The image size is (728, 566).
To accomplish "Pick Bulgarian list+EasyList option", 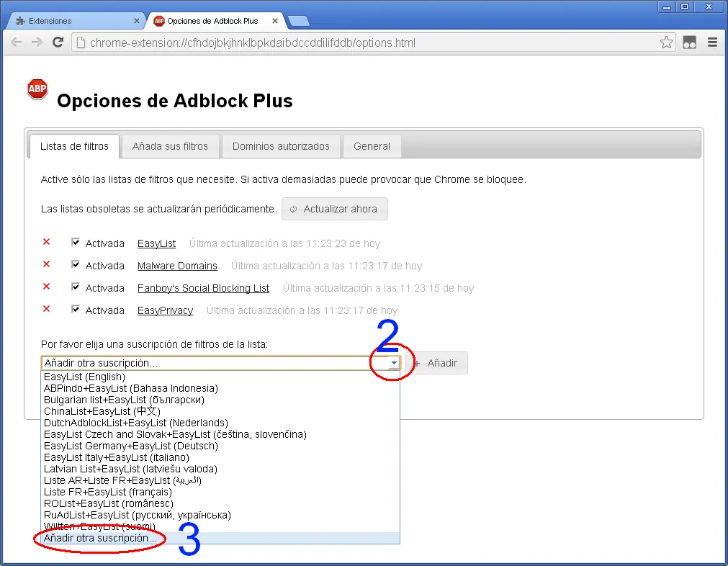I will point(220,400).
